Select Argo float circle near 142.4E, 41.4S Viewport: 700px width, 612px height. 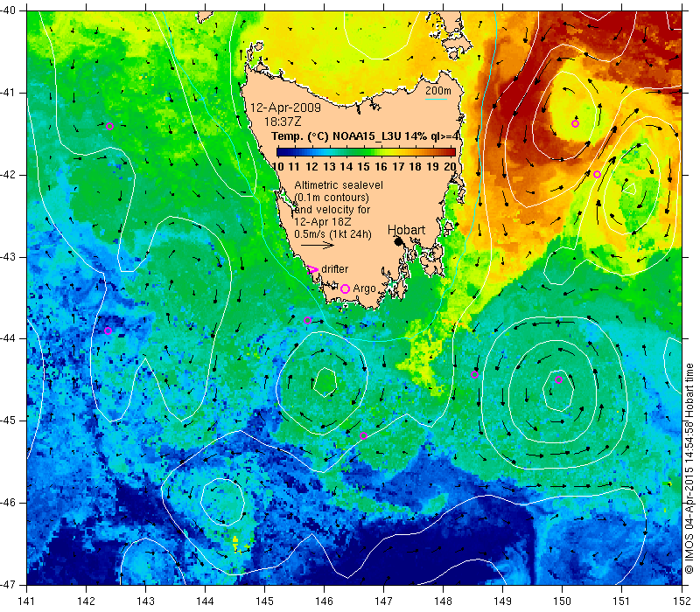(x=110, y=126)
